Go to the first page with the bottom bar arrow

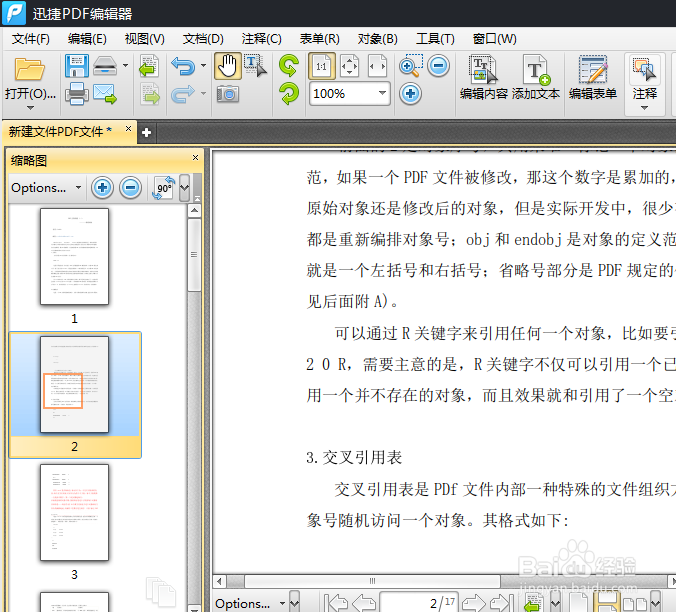335,603
